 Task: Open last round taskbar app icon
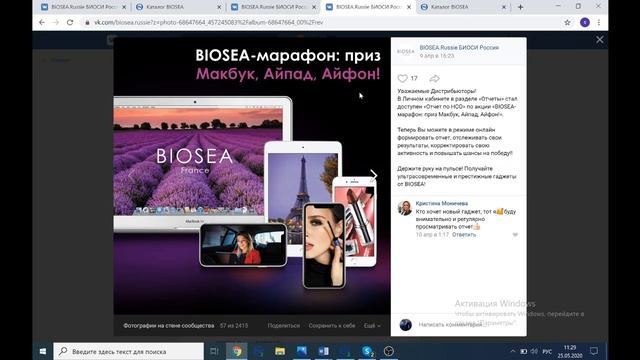(389, 351)
